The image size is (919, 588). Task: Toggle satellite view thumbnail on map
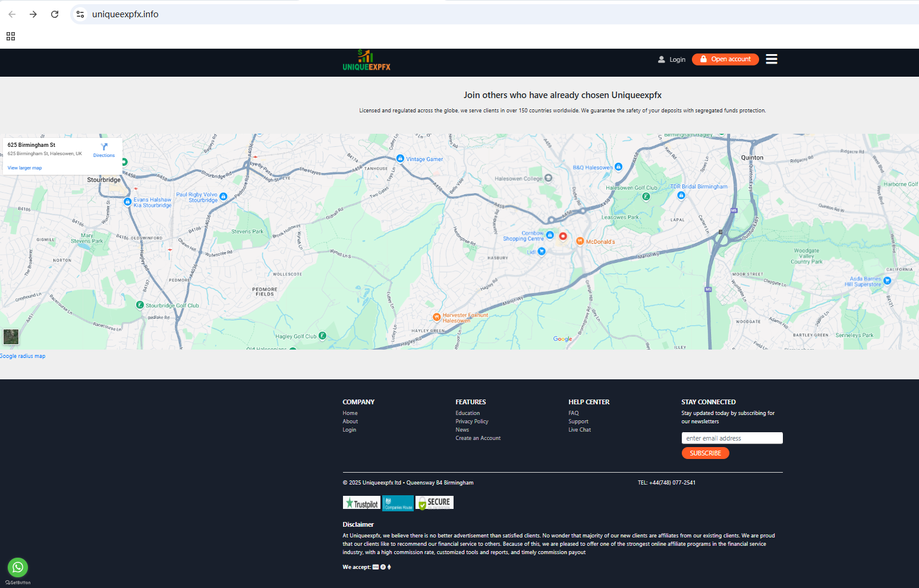click(x=11, y=337)
